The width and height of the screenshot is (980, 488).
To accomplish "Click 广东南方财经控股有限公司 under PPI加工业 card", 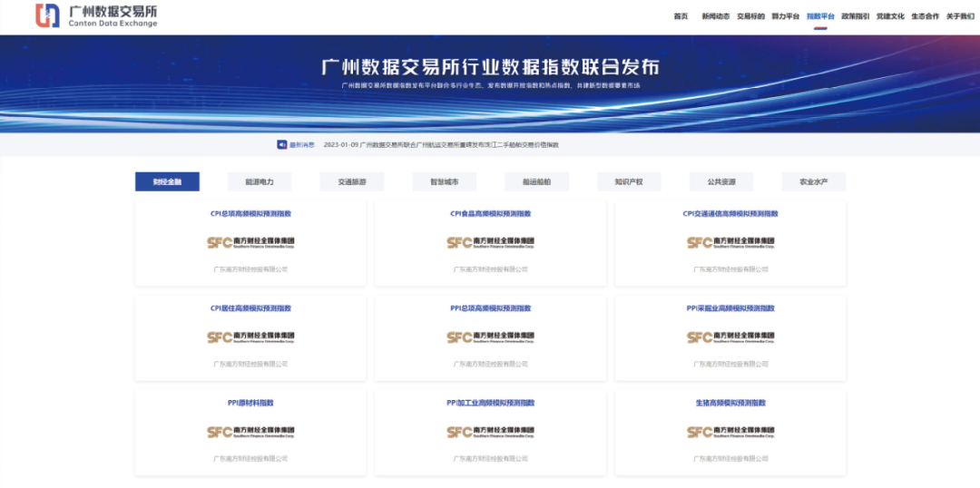I will point(491,459).
